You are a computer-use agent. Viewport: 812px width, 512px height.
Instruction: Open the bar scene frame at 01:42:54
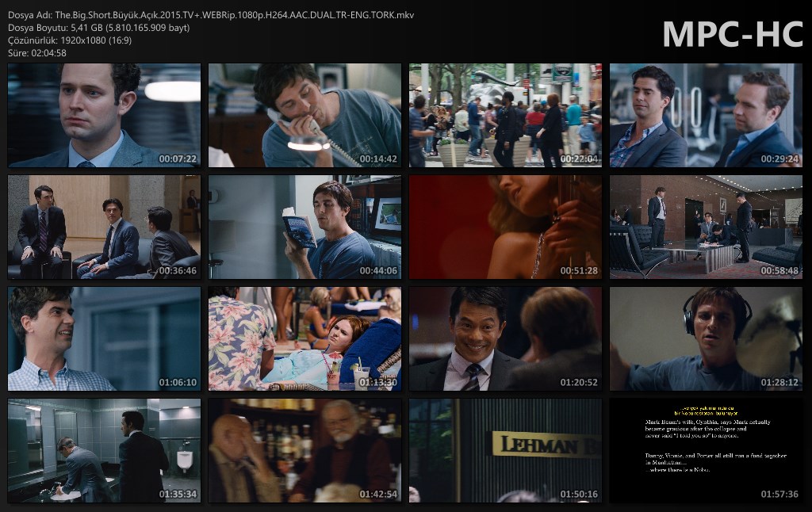coord(304,451)
